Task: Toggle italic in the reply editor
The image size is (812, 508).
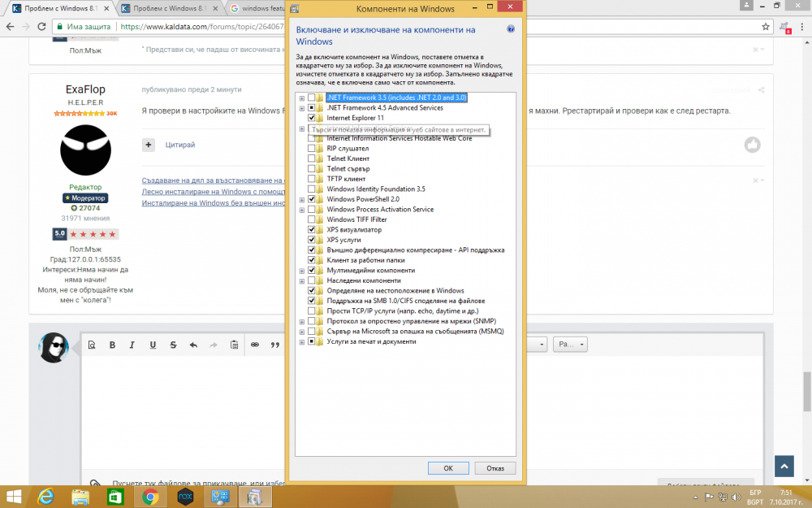Action: coord(132,345)
